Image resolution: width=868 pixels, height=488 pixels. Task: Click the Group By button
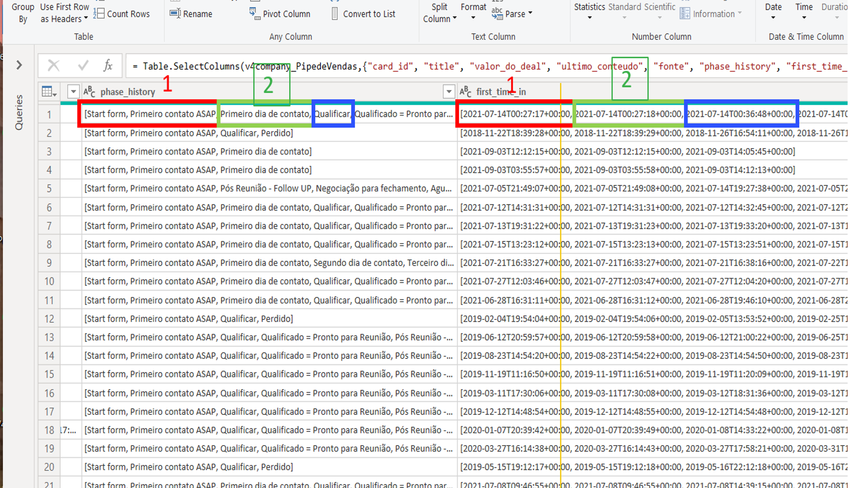pos(23,13)
